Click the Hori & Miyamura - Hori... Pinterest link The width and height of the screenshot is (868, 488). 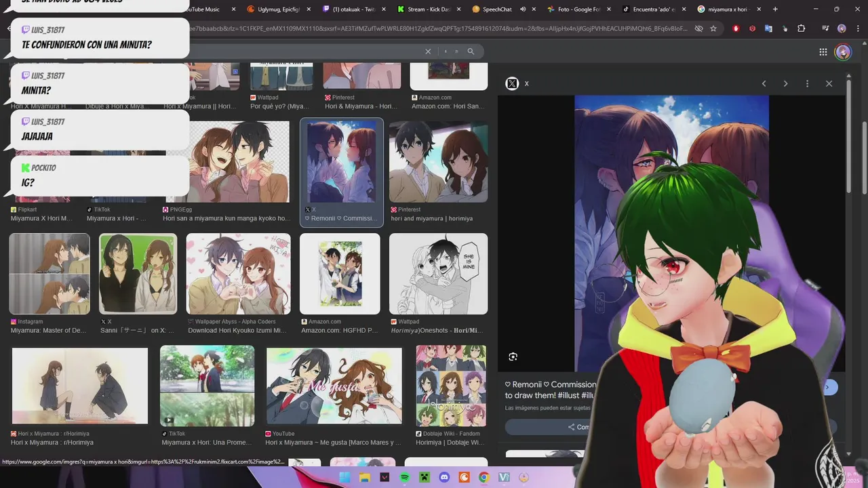(361, 106)
